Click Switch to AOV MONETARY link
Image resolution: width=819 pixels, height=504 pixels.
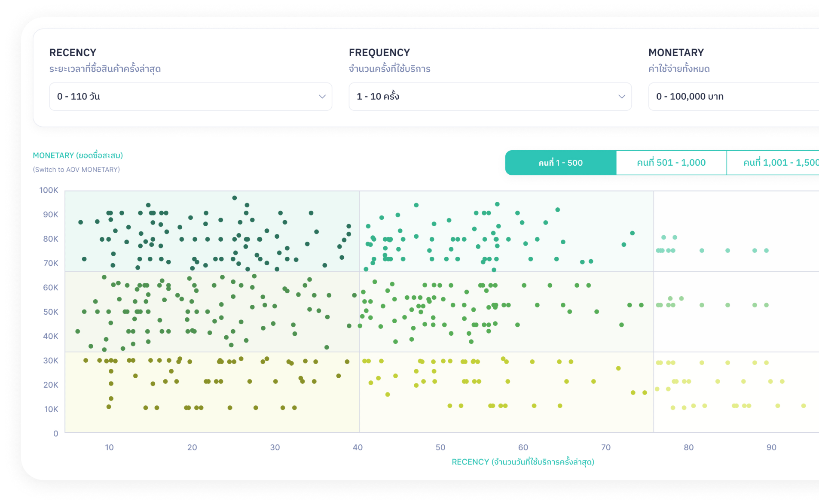(76, 170)
